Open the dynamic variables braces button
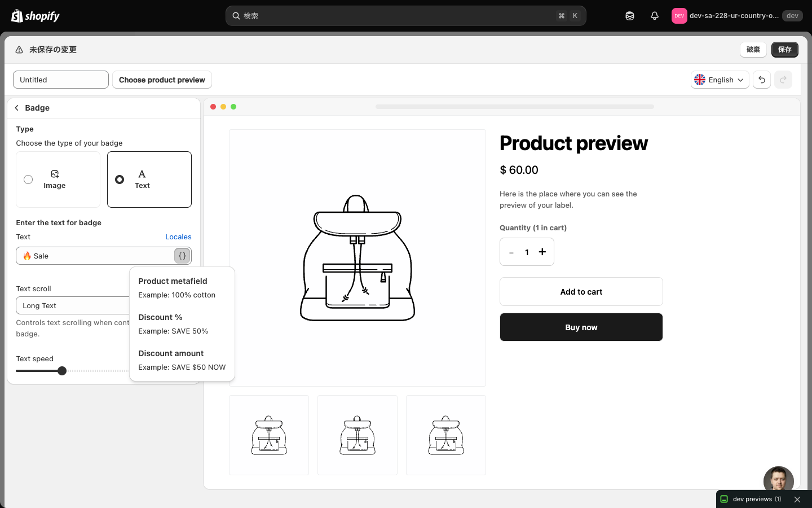 tap(182, 256)
